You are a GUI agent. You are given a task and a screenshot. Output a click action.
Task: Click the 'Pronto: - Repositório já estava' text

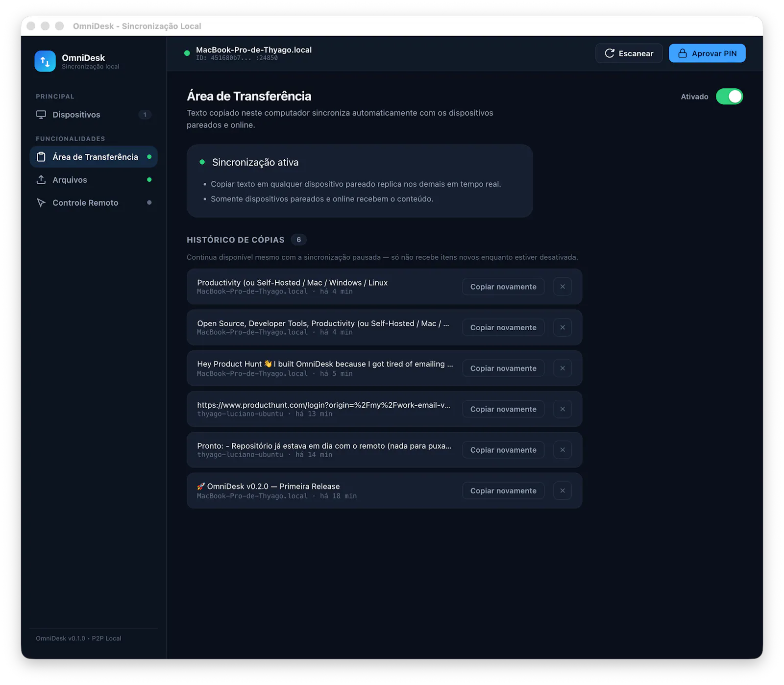[x=324, y=446]
